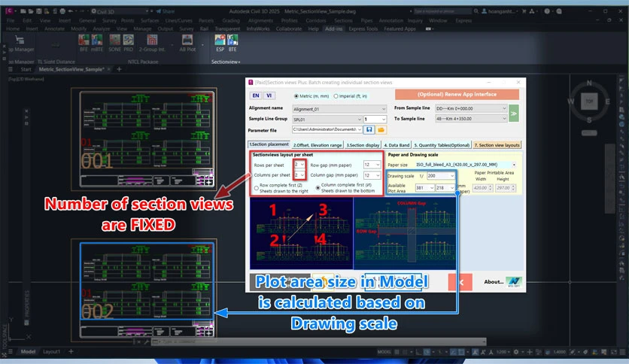Open the 7. Section view layouts tab
The width and height of the screenshot is (629, 364).
[497, 145]
